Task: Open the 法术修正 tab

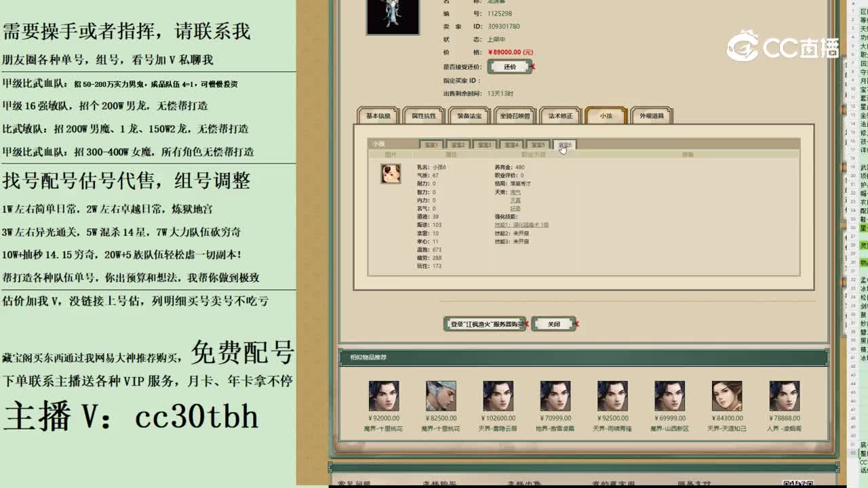Action: pos(560,116)
